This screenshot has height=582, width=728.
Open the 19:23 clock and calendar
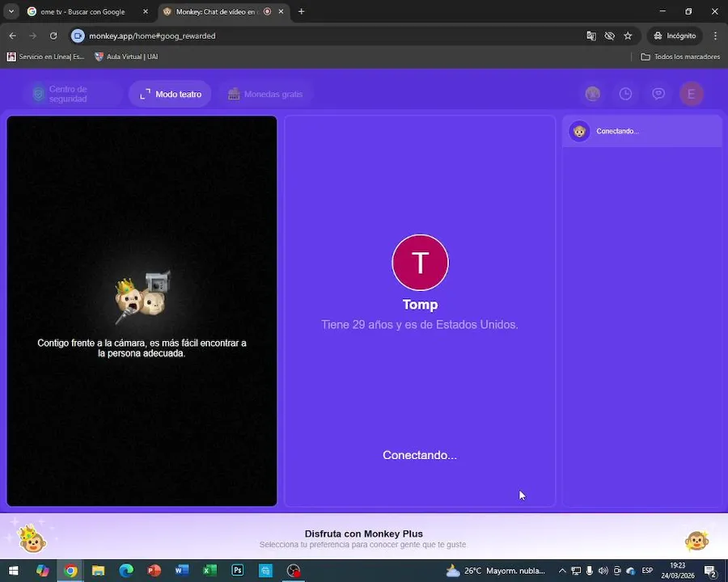677,571
